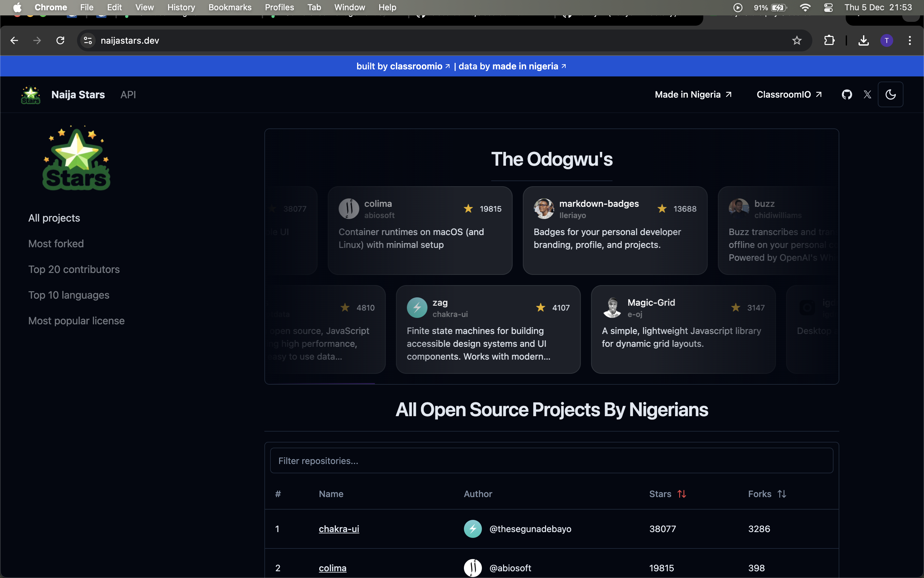Open macOS Control Center icon

(x=828, y=8)
